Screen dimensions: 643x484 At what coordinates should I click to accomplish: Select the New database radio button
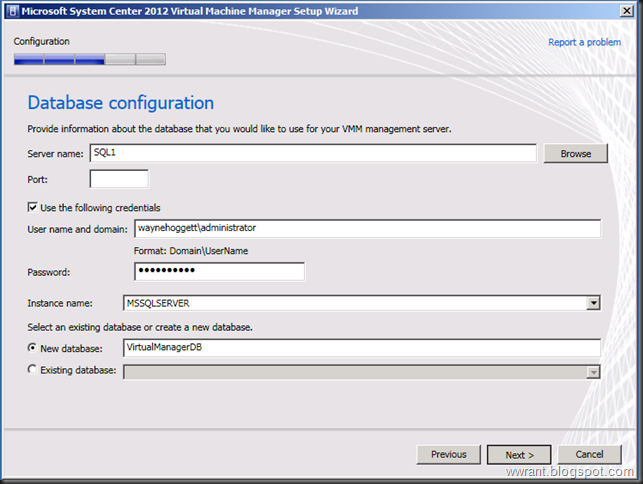tap(32, 348)
